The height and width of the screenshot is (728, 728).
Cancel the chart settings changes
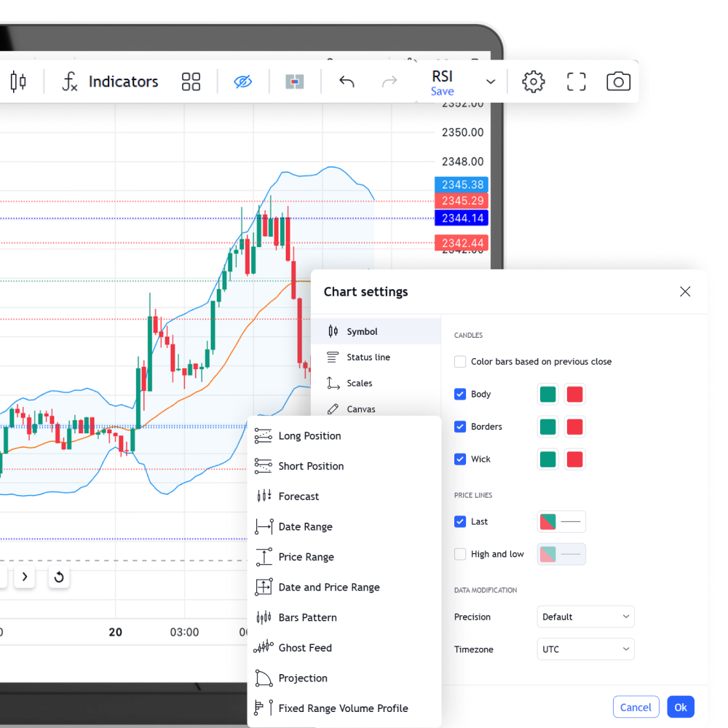636,707
